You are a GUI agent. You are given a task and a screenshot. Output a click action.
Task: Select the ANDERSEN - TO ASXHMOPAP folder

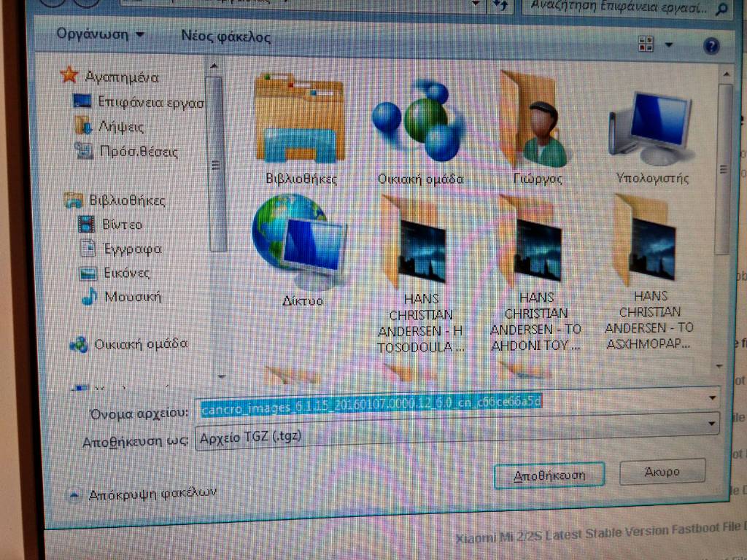tap(649, 273)
